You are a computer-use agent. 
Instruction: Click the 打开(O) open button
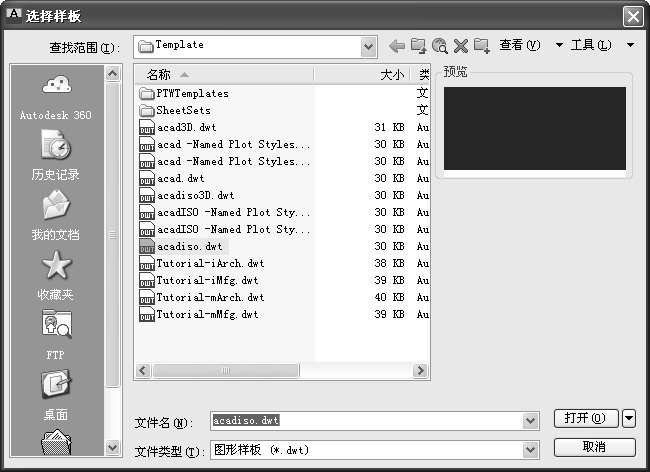click(x=586, y=418)
